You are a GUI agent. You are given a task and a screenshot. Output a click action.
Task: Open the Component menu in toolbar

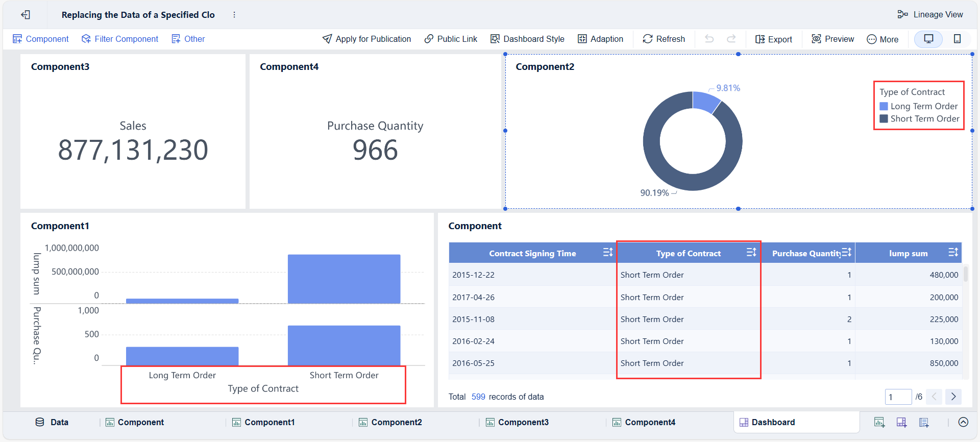41,39
